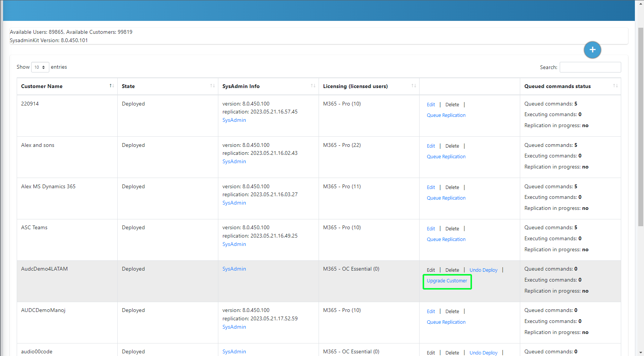Queue Replication for Alex MS Dynamics 365
Image resolution: width=644 pixels, height=356 pixels.
(x=446, y=198)
